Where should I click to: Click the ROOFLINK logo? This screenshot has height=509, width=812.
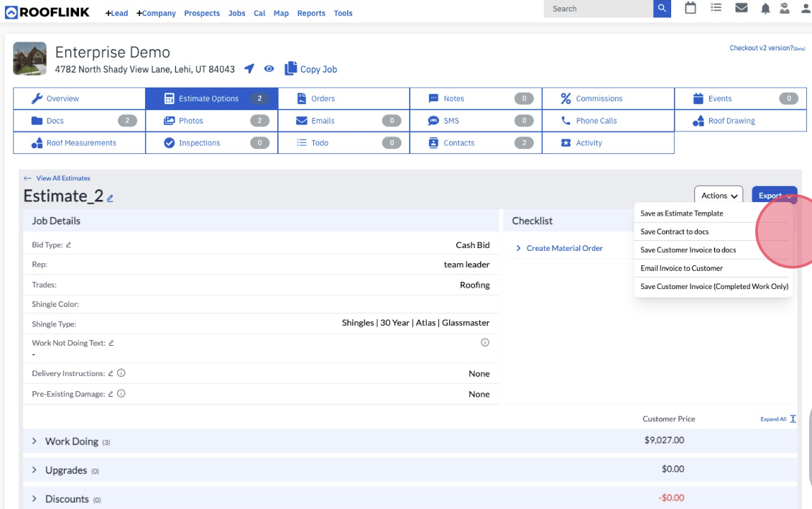47,12
